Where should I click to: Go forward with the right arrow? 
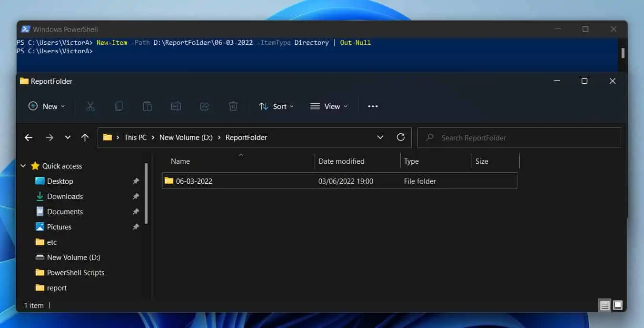[49, 137]
